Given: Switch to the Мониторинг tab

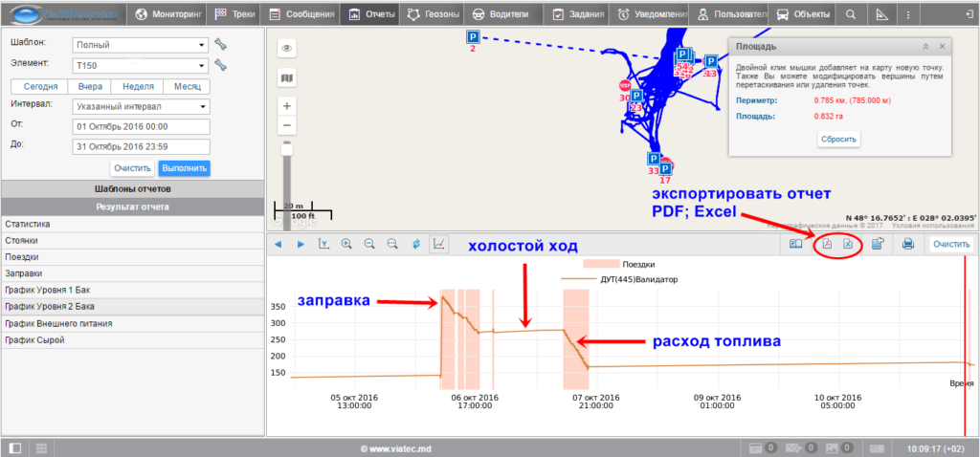Looking at the screenshot, I should click(167, 14).
